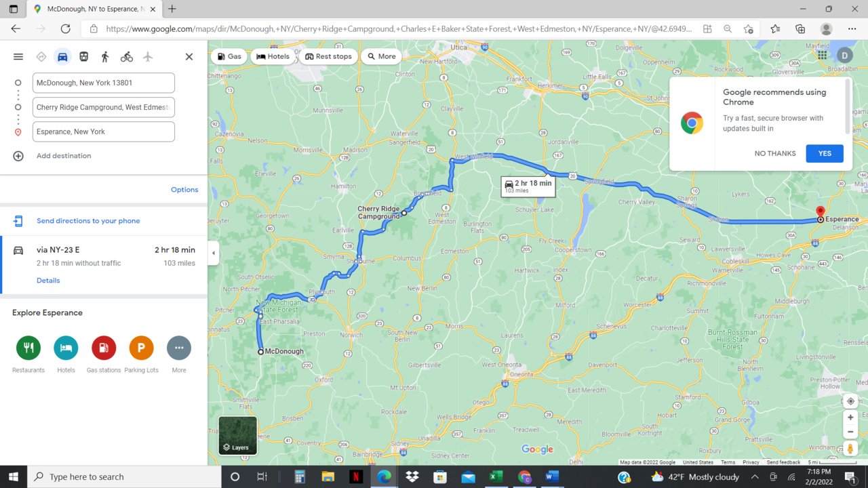Open browser Collections
This screenshot has height=488, width=868.
pos(800,28)
